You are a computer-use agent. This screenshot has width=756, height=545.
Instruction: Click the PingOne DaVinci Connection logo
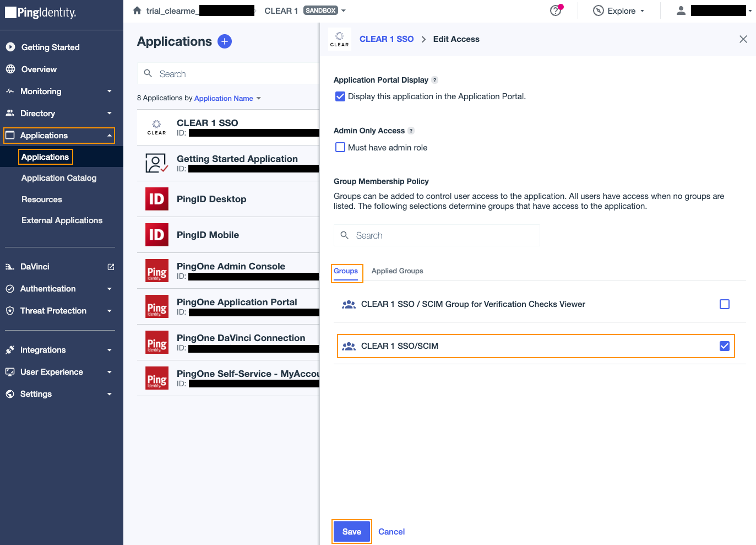coord(157,342)
